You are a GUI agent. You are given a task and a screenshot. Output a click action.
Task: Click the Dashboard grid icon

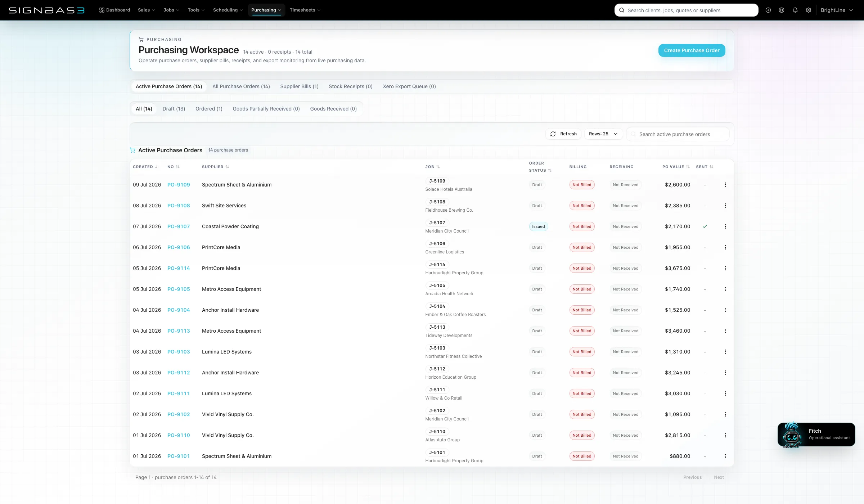tap(102, 10)
